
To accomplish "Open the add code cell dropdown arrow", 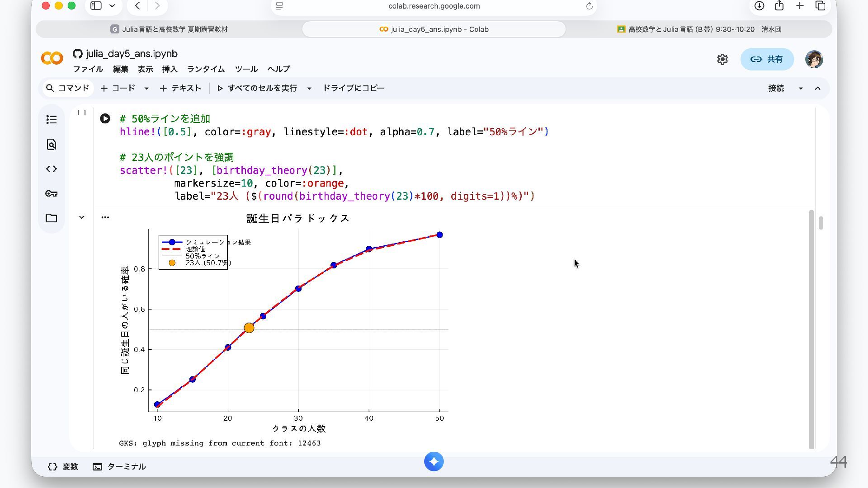I will [146, 89].
